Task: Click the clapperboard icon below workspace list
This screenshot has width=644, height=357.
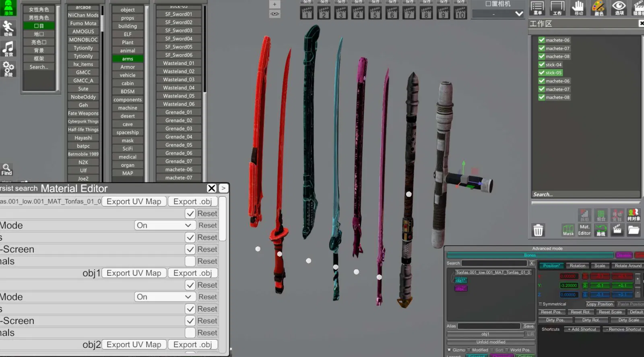Action: click(617, 230)
